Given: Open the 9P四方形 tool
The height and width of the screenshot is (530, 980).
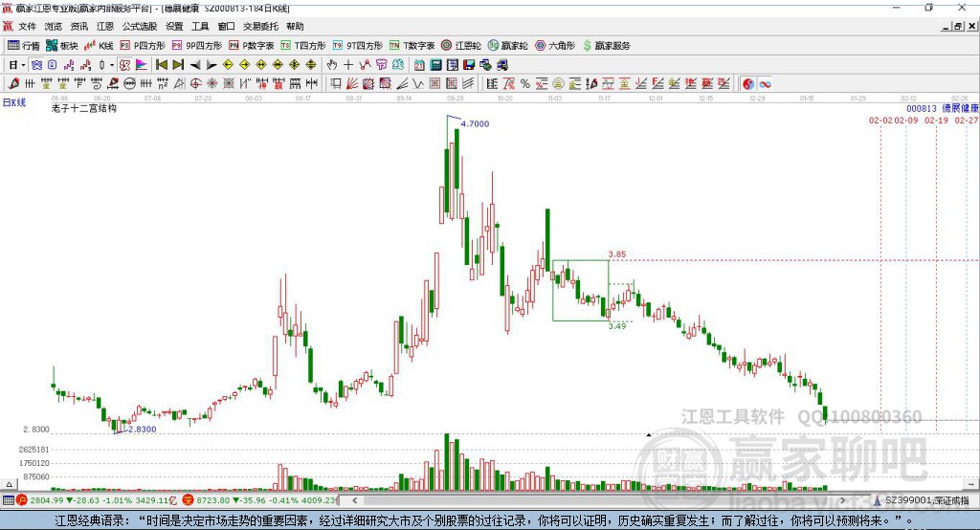Looking at the screenshot, I should click(197, 46).
